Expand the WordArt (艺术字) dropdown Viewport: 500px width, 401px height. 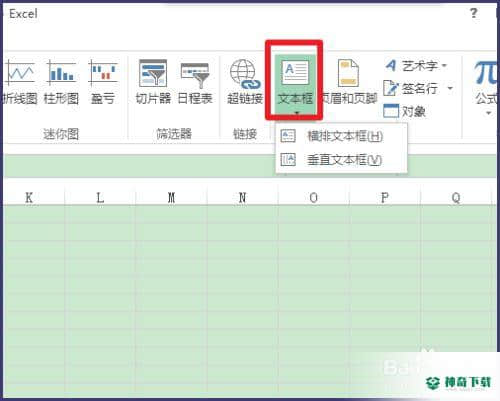444,65
